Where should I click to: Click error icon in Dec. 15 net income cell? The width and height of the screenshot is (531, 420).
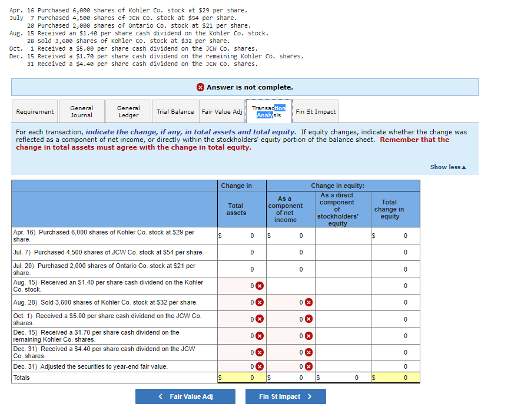[x=308, y=336]
